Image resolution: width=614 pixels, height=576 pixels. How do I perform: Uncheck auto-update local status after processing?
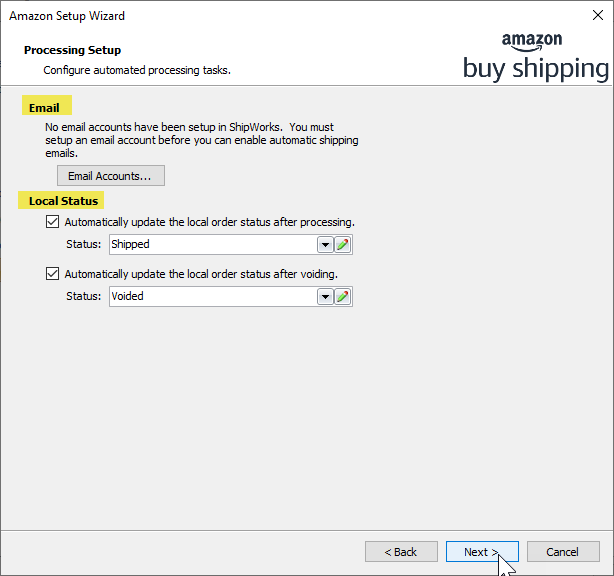[52, 222]
